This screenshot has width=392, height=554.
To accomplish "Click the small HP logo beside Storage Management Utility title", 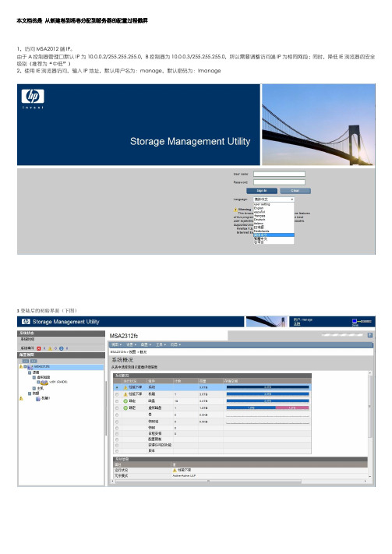I will (x=26, y=322).
